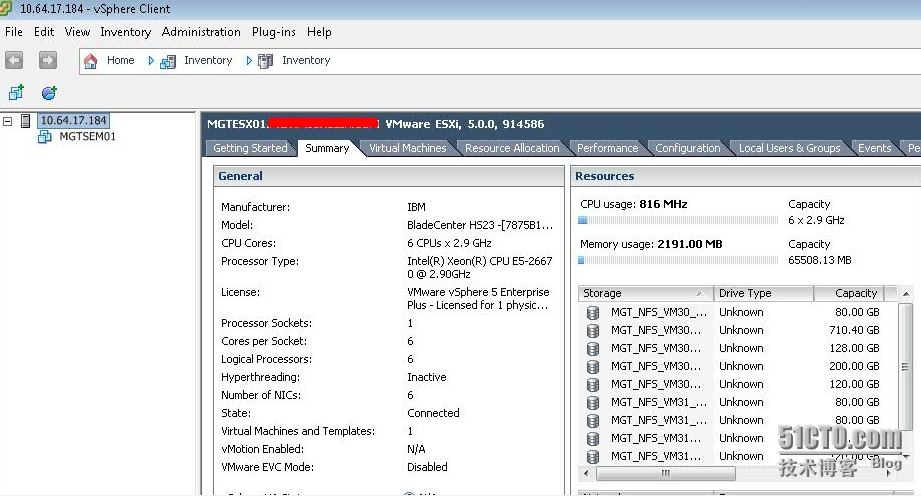921x496 pixels.
Task: Click the VMware EVC Mode value Disabled
Action: pos(427,467)
